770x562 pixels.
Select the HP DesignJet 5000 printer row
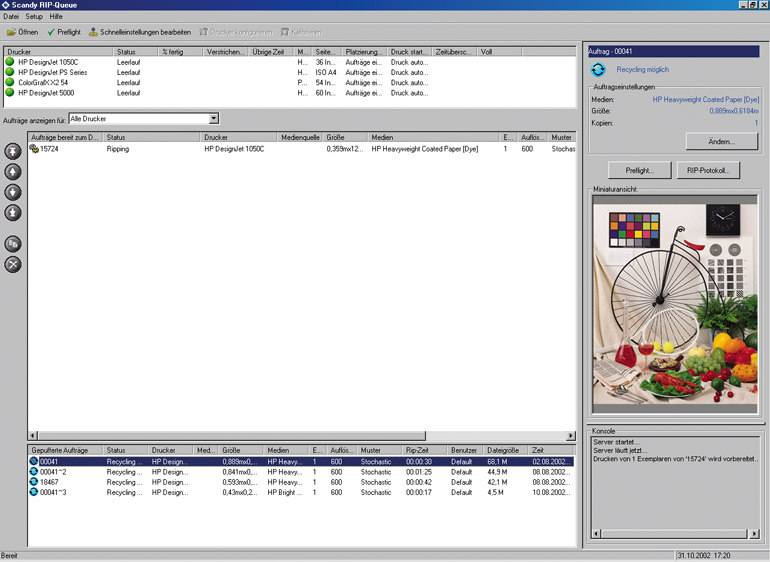[x=290, y=92]
